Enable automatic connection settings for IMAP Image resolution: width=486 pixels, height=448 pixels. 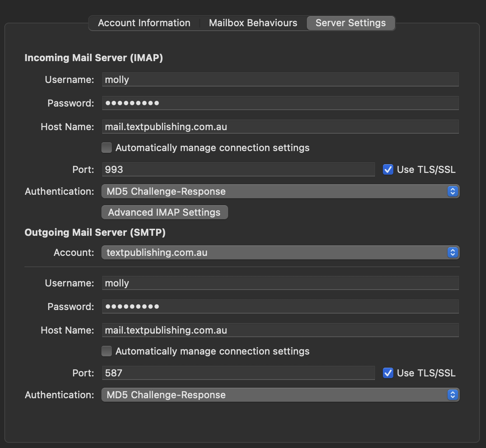pos(107,148)
